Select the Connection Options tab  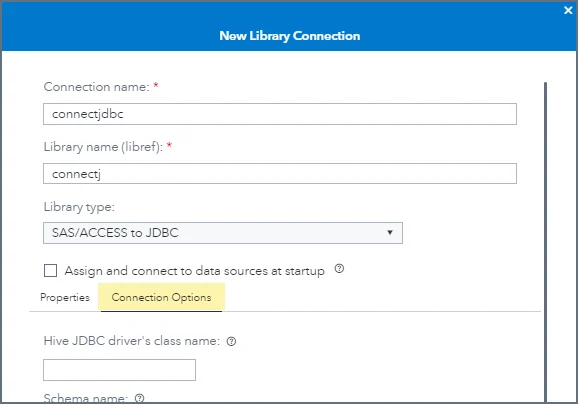[x=161, y=297]
